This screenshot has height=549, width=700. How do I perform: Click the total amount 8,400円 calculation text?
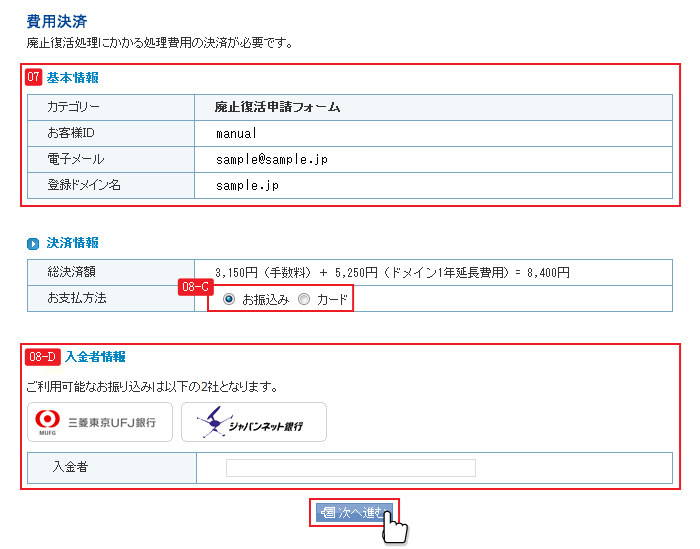tap(392, 272)
